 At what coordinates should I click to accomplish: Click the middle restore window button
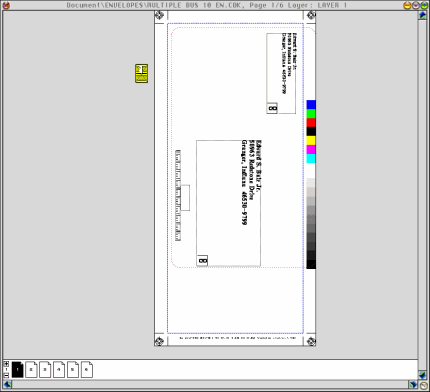click(416, 5)
